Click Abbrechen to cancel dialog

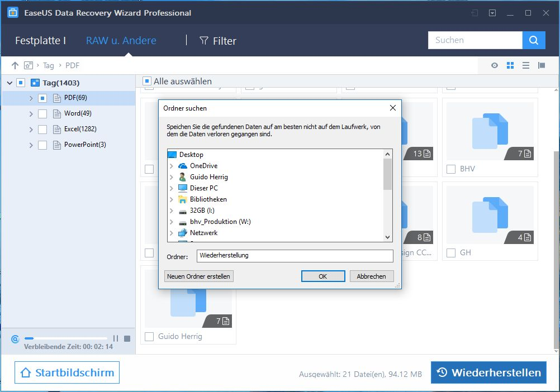click(x=372, y=276)
